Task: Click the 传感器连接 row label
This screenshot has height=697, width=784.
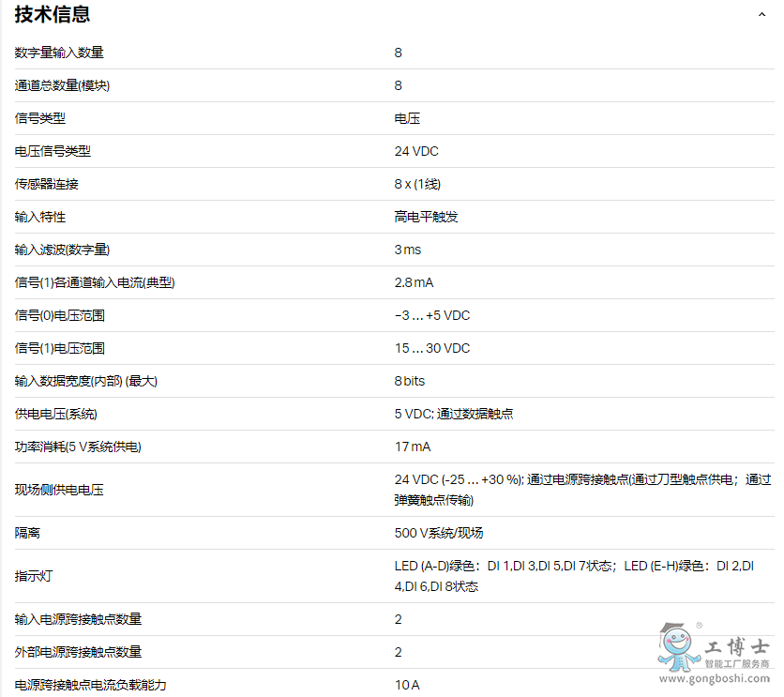Action: coord(47,184)
